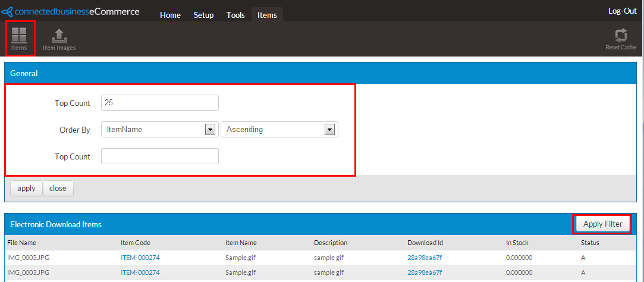This screenshot has height=282, width=644.
Task: Open the Items grid icon
Action: tap(19, 39)
